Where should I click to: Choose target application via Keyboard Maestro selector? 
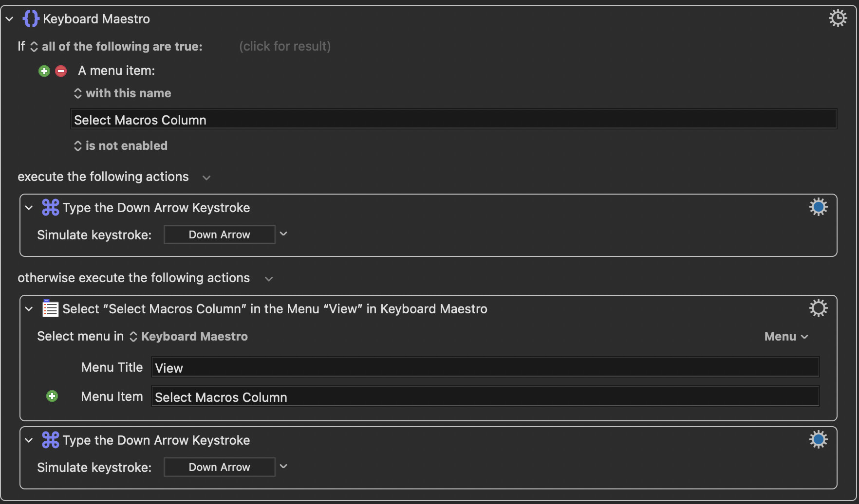click(189, 337)
